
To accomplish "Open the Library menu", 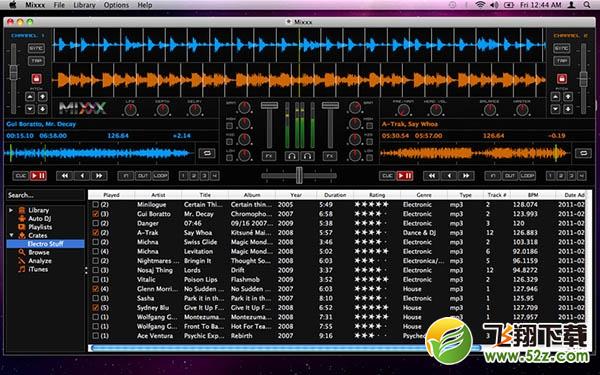I will click(x=84, y=5).
